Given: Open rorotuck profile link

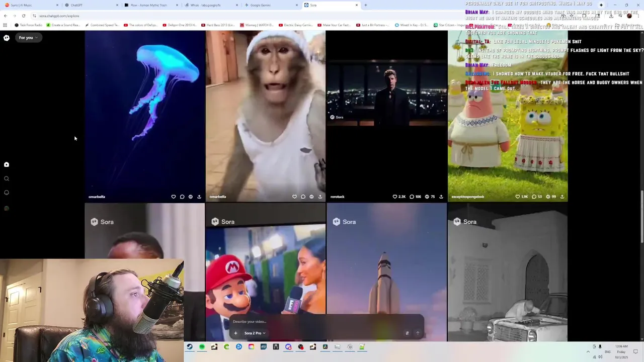Looking at the screenshot, I should coord(337,197).
